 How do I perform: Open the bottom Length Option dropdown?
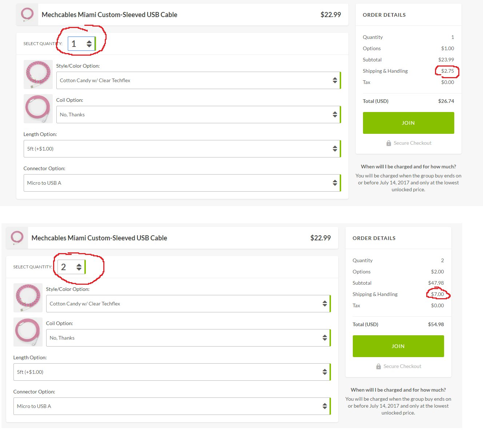(172, 372)
